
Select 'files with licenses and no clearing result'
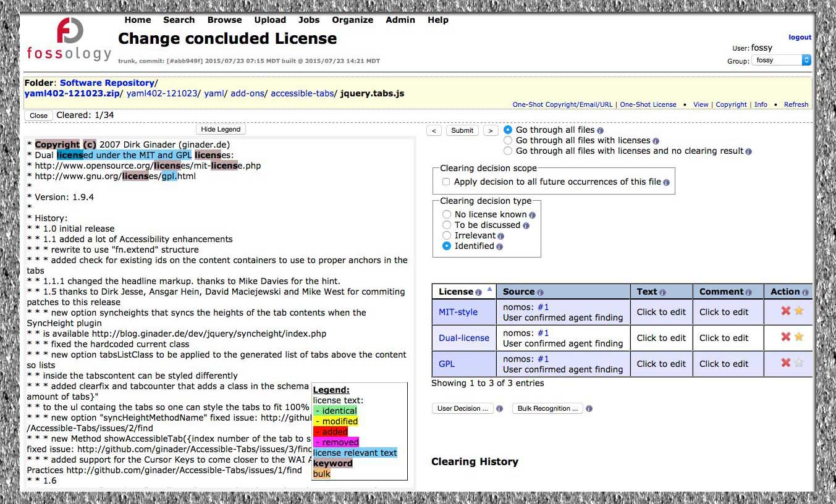pyautogui.click(x=508, y=151)
